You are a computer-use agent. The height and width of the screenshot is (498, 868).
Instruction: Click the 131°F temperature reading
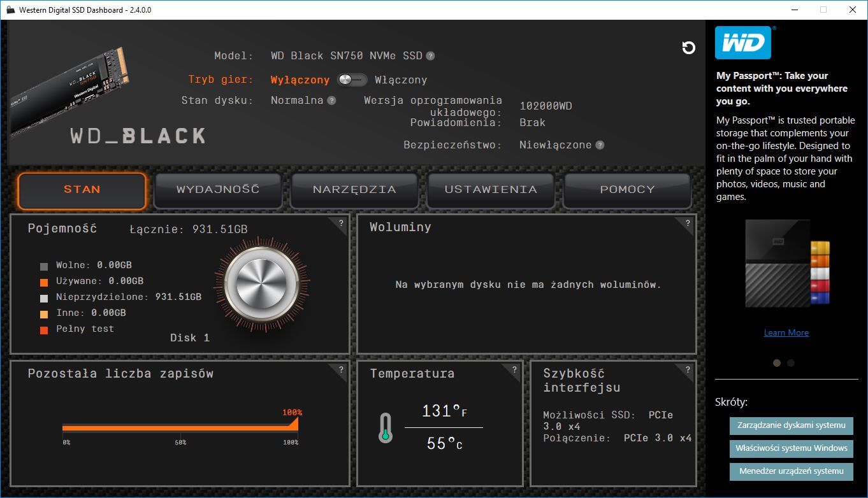(445, 411)
